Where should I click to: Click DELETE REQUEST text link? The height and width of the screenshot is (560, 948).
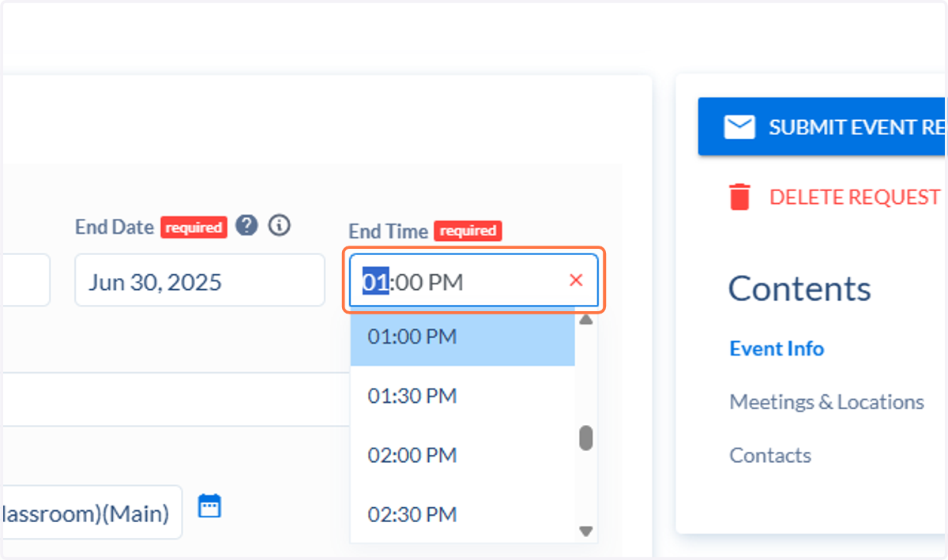[855, 197]
